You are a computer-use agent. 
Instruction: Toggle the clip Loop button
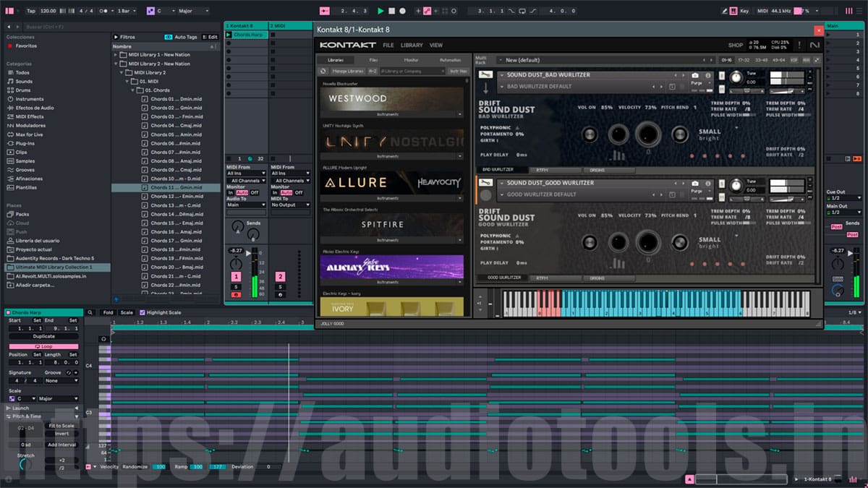(44, 346)
